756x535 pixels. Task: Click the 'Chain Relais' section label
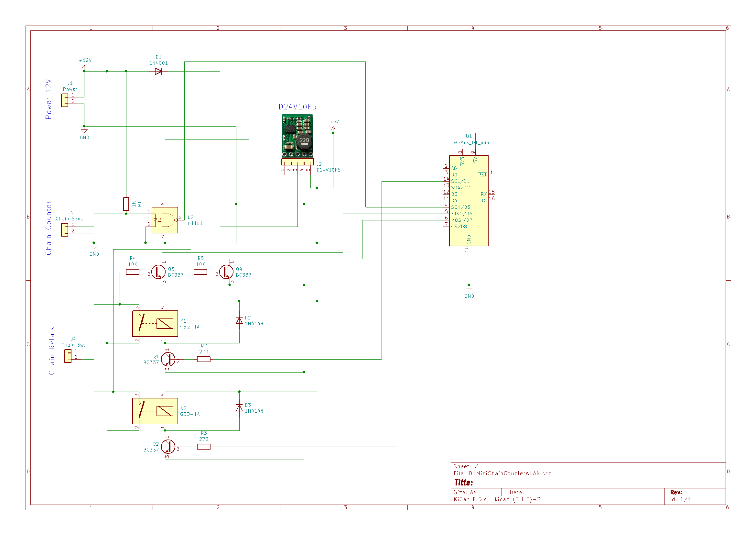pyautogui.click(x=52, y=351)
